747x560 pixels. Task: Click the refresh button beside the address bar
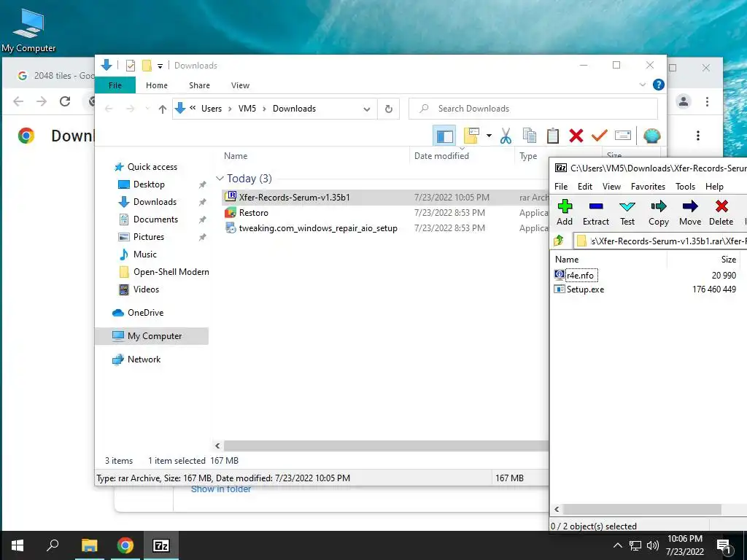[389, 109]
